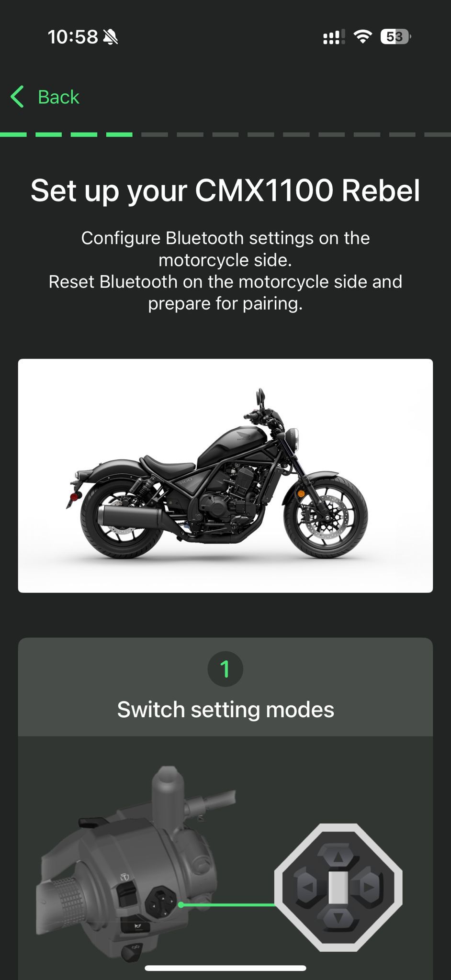Viewport: 451px width, 980px height.
Task: Tap the silent mode bell icon
Action: (x=111, y=36)
